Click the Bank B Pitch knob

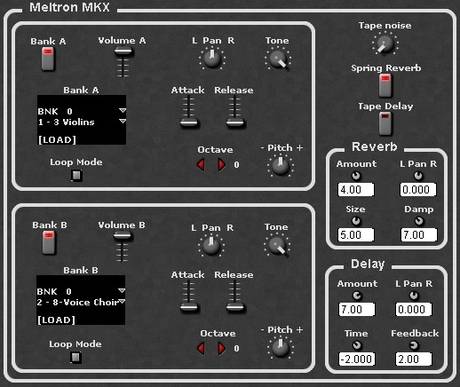[x=280, y=348]
